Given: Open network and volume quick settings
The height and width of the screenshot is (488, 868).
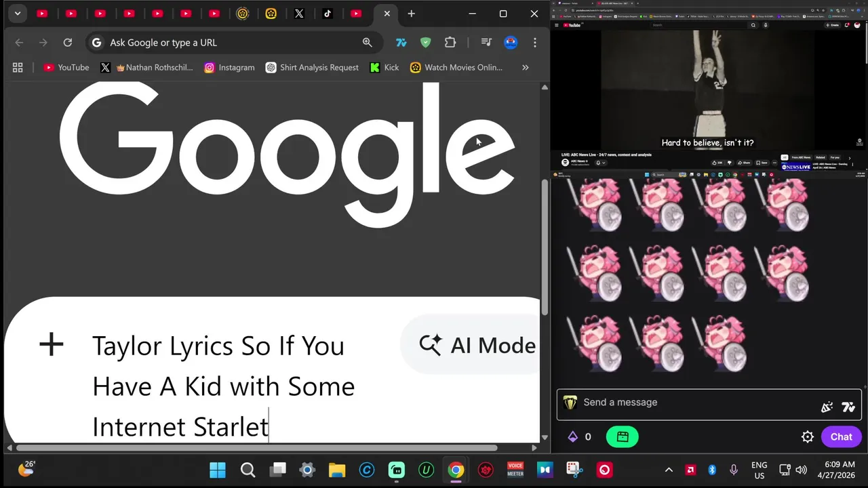Looking at the screenshot, I should (793, 470).
